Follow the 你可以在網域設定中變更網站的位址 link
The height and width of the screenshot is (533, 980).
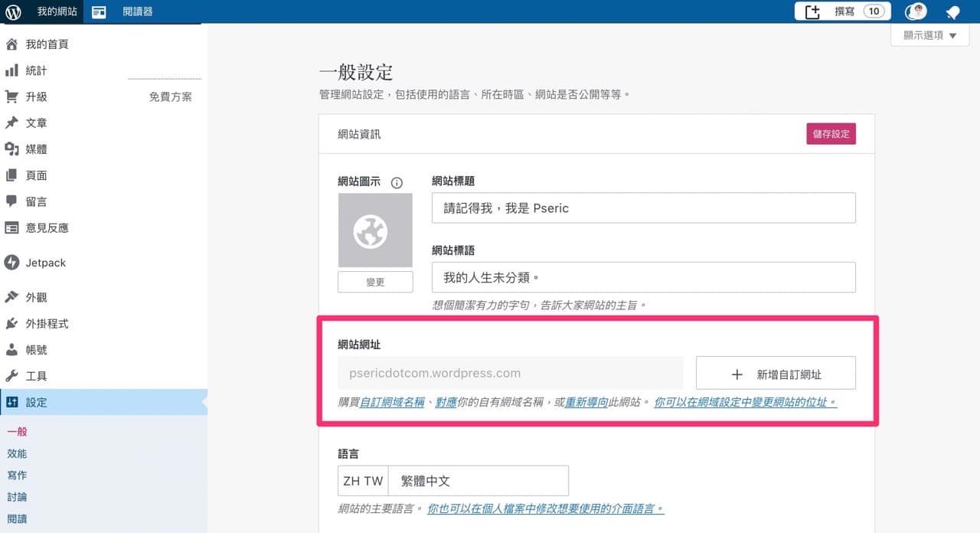coord(746,401)
